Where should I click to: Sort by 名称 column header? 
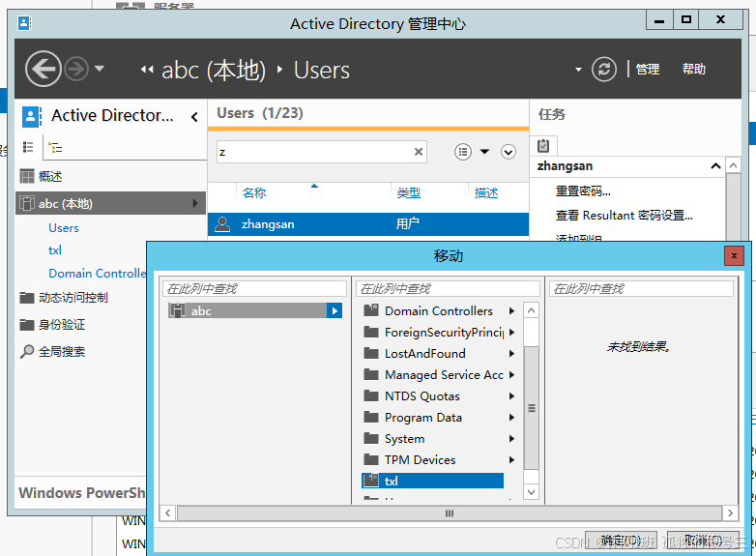[x=254, y=192]
